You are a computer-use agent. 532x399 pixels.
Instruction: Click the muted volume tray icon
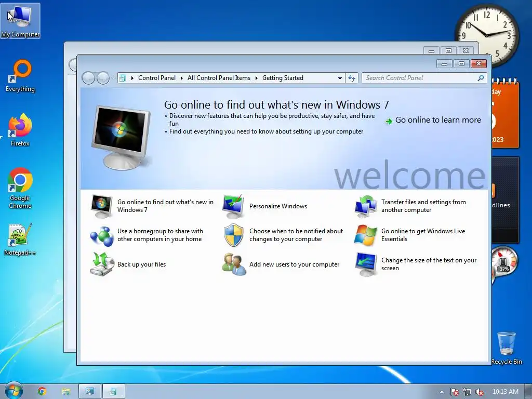[479, 392]
